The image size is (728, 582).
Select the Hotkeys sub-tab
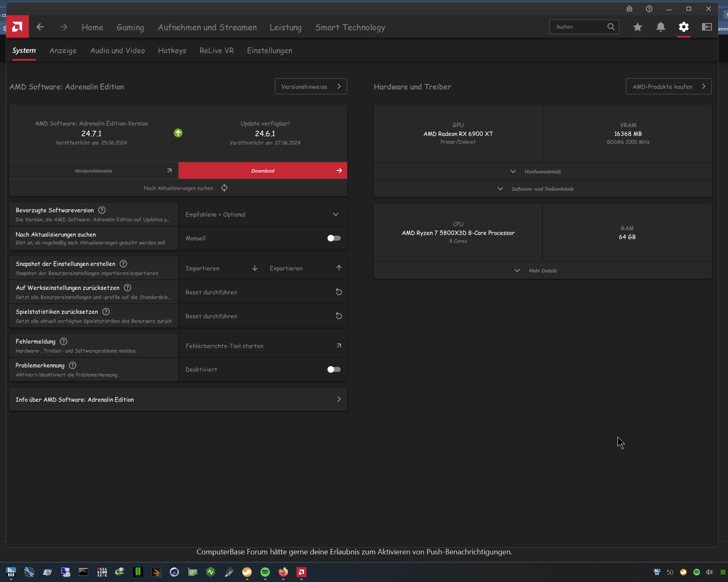click(x=172, y=50)
